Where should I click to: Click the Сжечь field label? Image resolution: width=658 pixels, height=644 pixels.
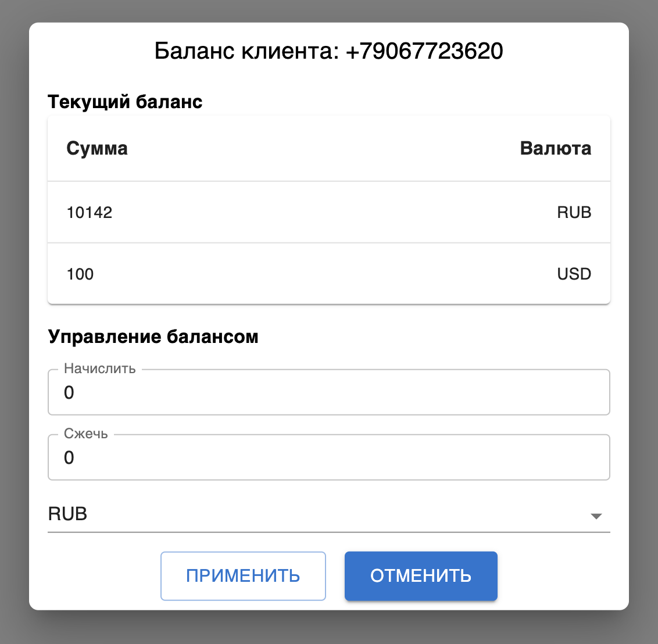86,434
